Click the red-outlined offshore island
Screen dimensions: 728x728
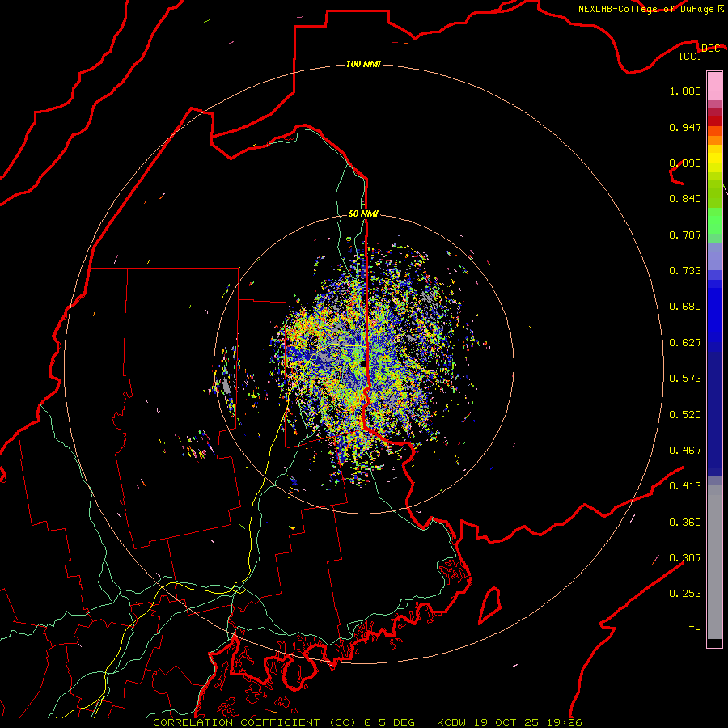click(490, 605)
